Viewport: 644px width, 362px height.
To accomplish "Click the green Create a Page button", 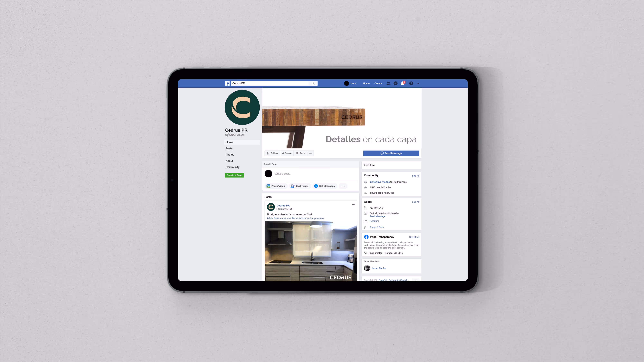I will coord(234,175).
